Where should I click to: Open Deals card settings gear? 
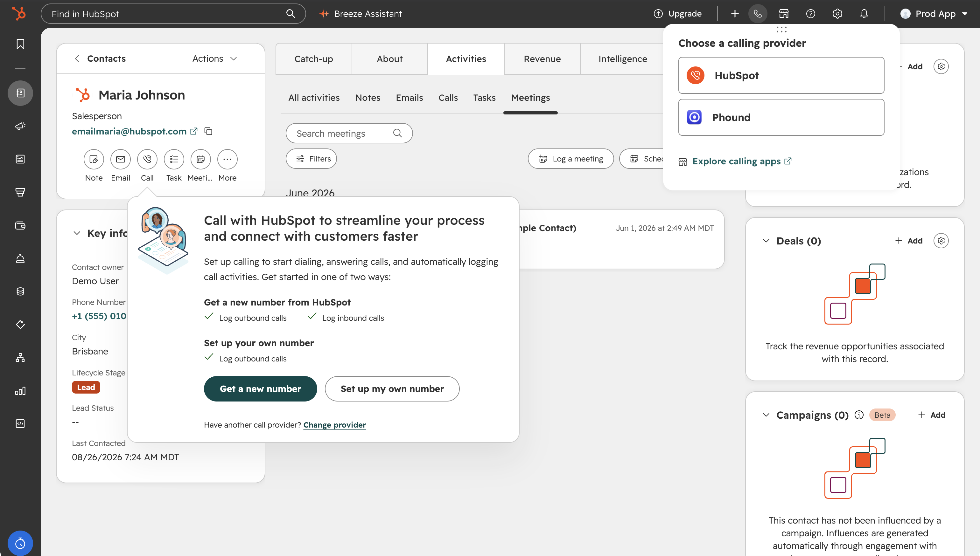pyautogui.click(x=941, y=241)
